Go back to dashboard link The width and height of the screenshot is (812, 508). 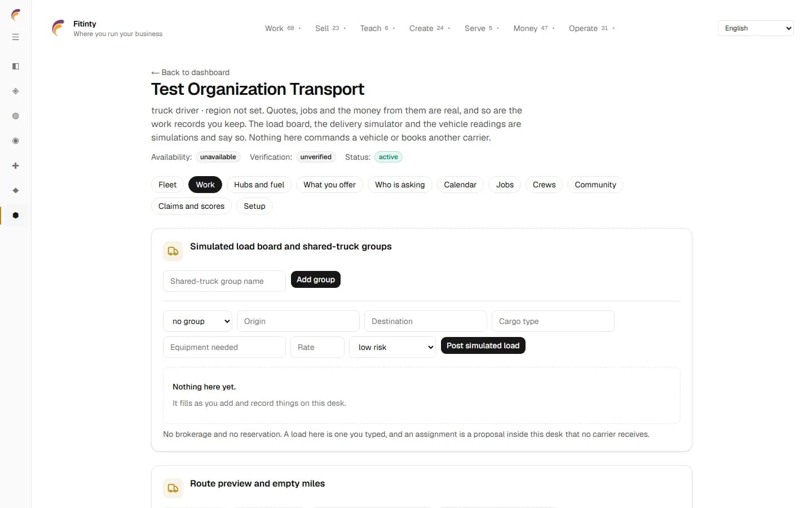[x=191, y=72]
